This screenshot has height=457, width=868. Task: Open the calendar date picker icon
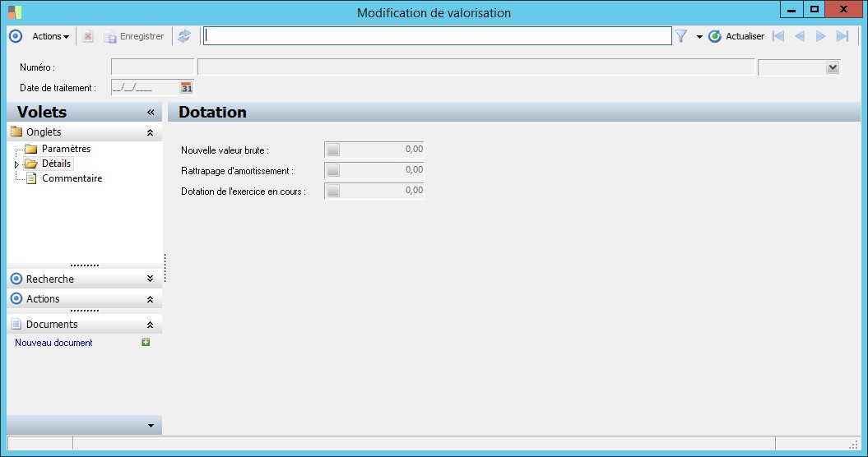(187, 87)
